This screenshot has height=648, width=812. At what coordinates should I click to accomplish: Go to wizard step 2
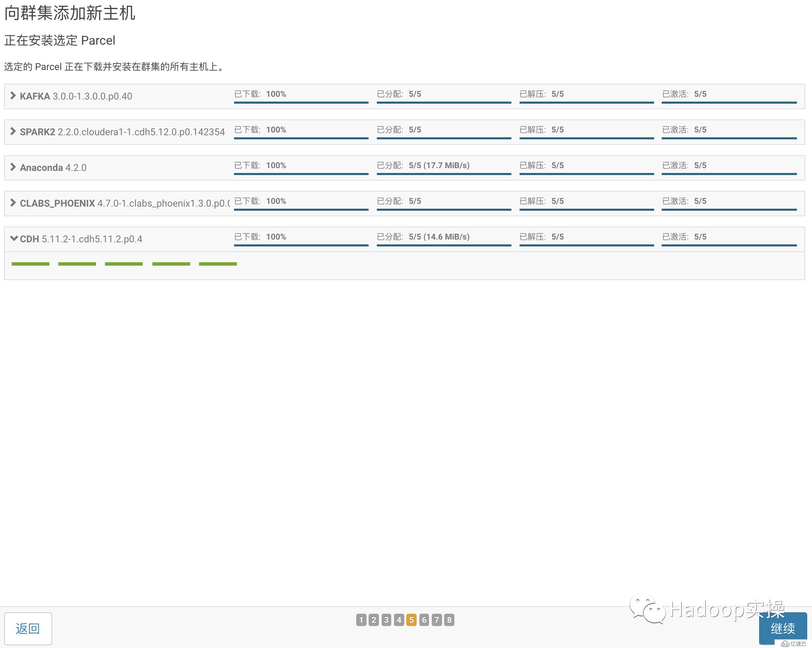(374, 620)
